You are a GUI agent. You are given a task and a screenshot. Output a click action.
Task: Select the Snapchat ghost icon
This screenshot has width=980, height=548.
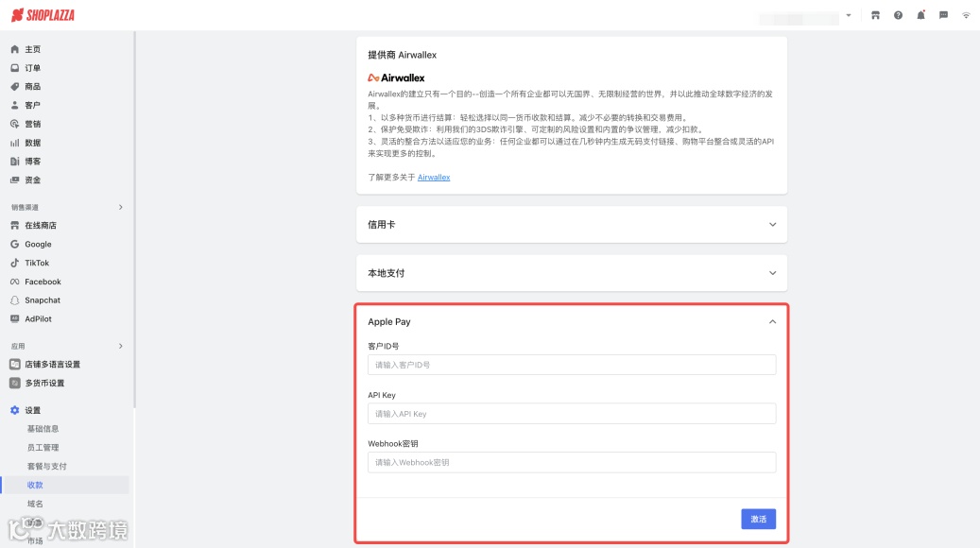point(15,300)
